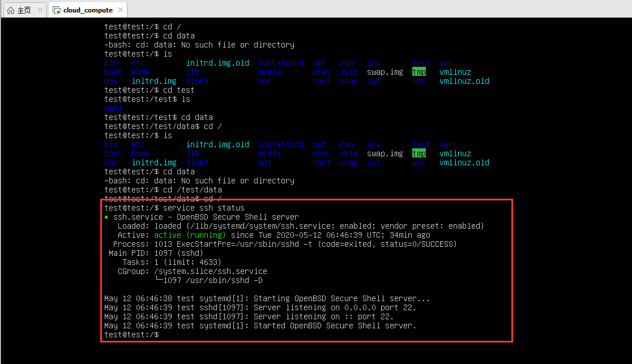Click the highlighted tmp directory entry

click(419, 72)
